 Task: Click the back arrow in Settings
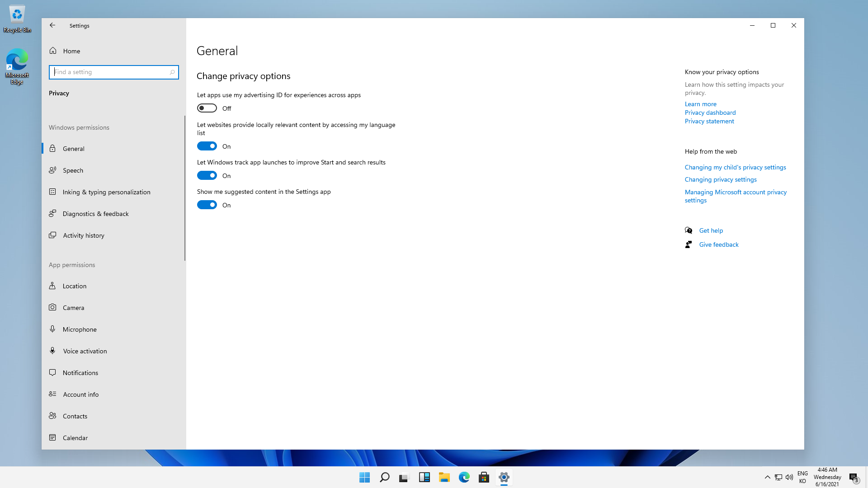point(52,25)
